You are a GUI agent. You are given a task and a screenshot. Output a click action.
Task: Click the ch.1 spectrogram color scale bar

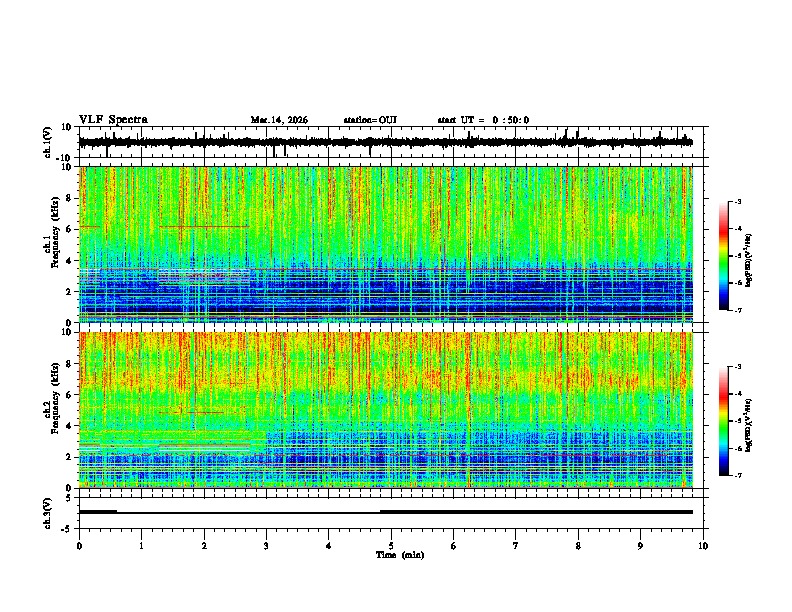point(723,256)
